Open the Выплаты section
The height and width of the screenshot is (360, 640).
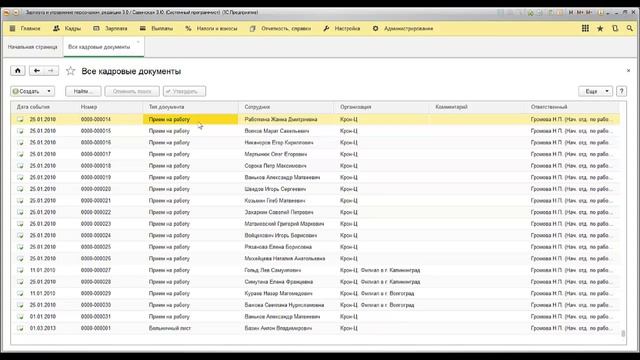tap(157, 29)
